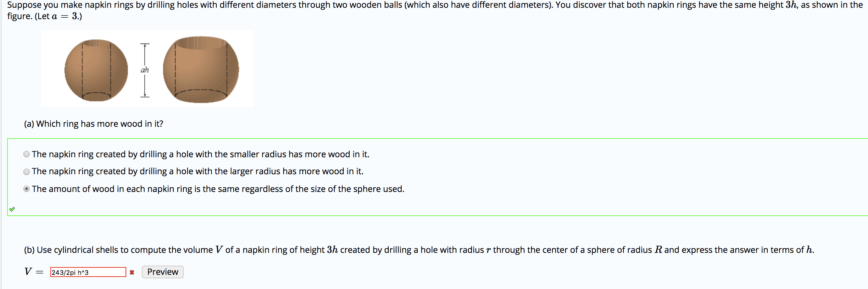Click the 'ah' height arrow in the figure

[x=144, y=70]
